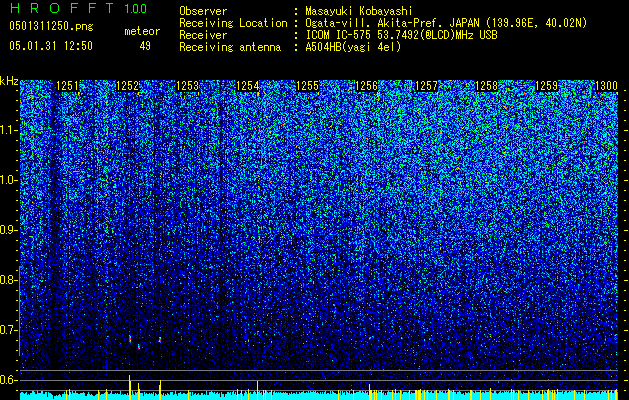
Task: Click the 1300 time marker
Action: pos(606,86)
